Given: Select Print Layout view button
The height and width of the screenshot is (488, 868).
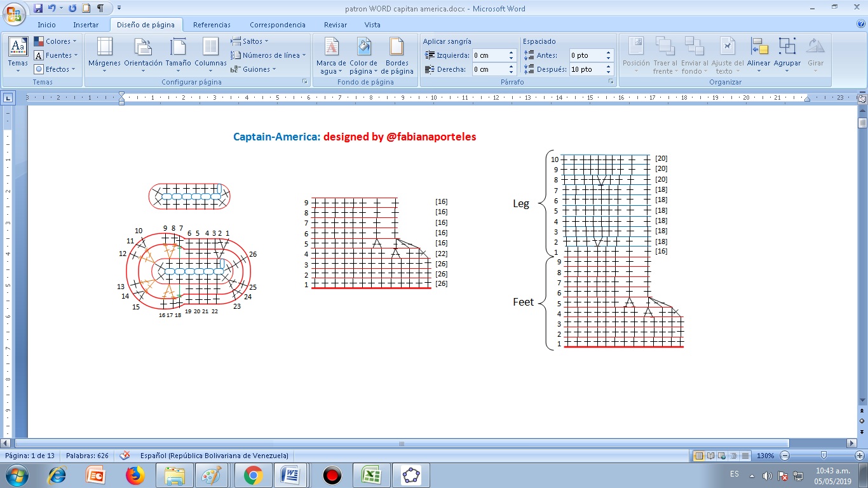Looking at the screenshot, I should (x=699, y=456).
